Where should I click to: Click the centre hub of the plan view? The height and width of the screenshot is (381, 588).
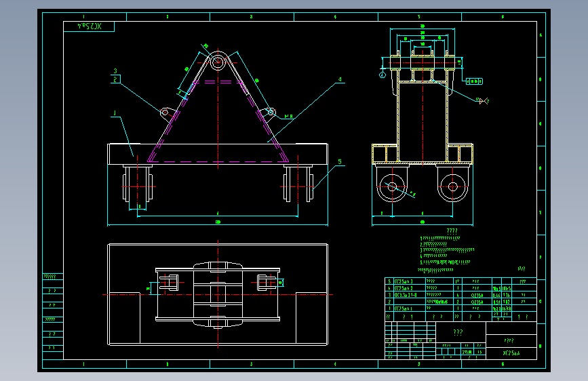(x=218, y=295)
